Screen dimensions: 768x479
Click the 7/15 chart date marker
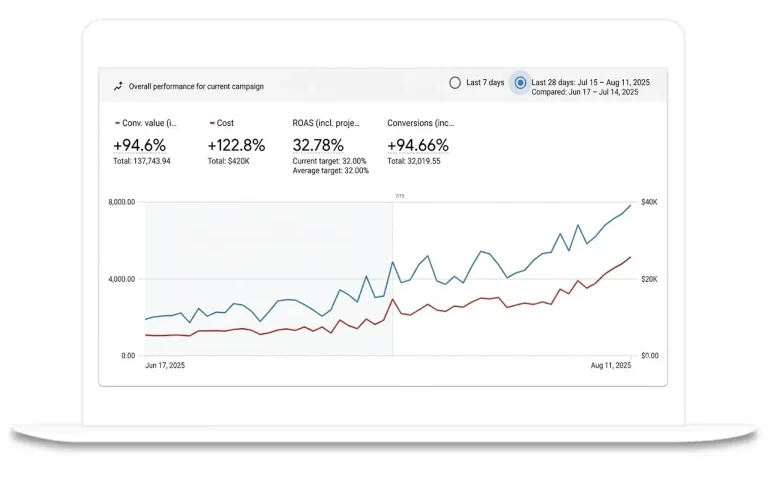pyautogui.click(x=400, y=196)
